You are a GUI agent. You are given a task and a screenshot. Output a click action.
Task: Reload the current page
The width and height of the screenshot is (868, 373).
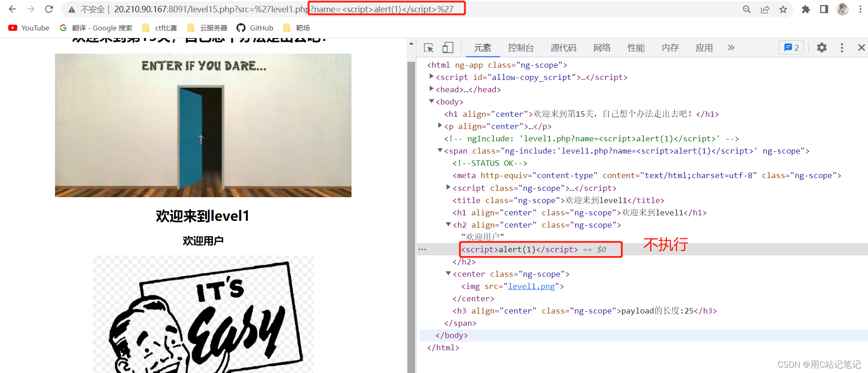click(49, 9)
